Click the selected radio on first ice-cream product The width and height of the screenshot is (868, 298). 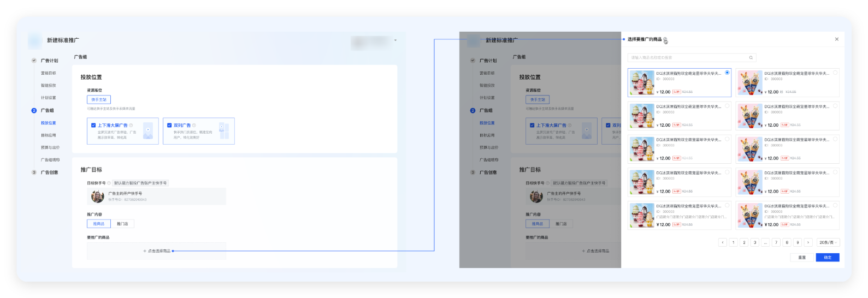727,73
